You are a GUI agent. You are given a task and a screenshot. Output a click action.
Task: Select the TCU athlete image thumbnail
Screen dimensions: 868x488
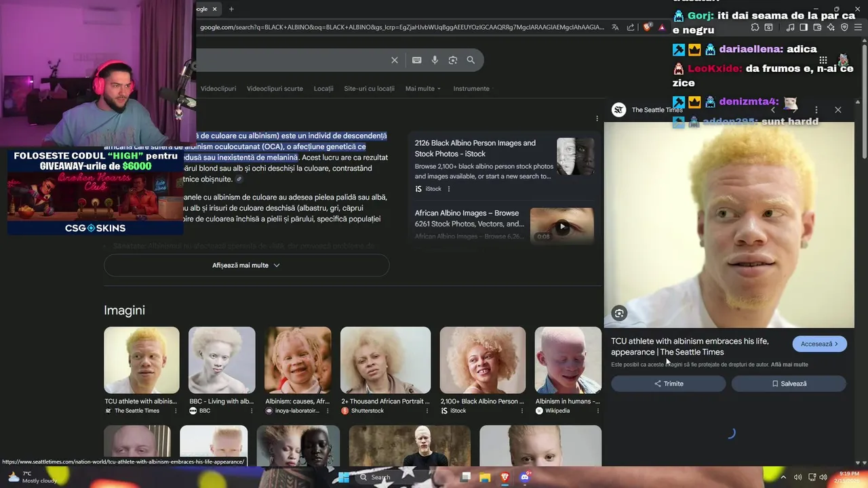pos(142,360)
